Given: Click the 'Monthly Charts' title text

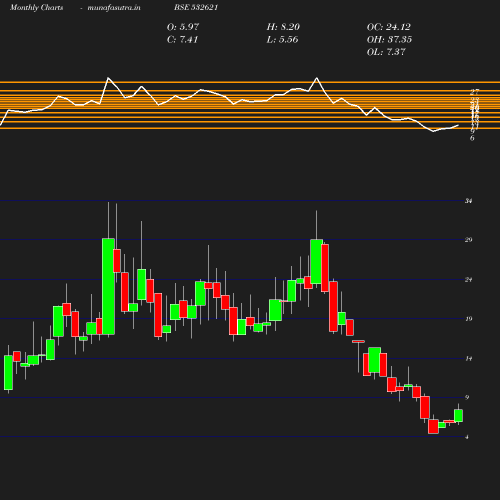Looking at the screenshot, I should 36,7.
